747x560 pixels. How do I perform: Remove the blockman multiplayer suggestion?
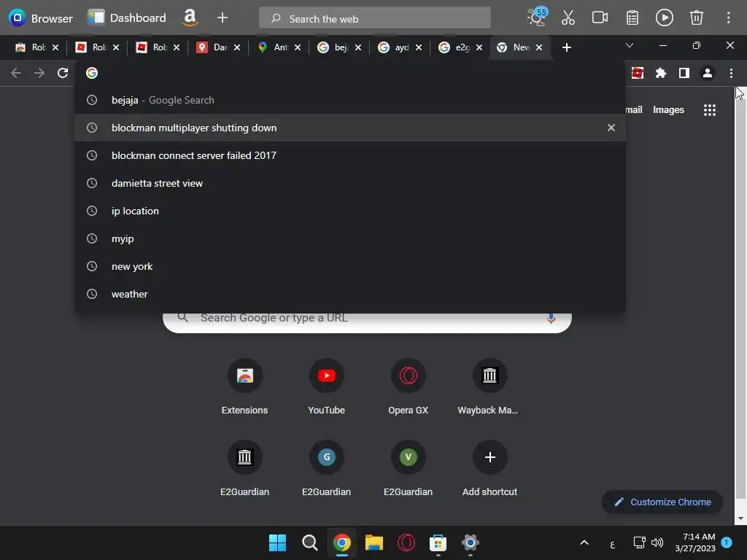point(611,128)
